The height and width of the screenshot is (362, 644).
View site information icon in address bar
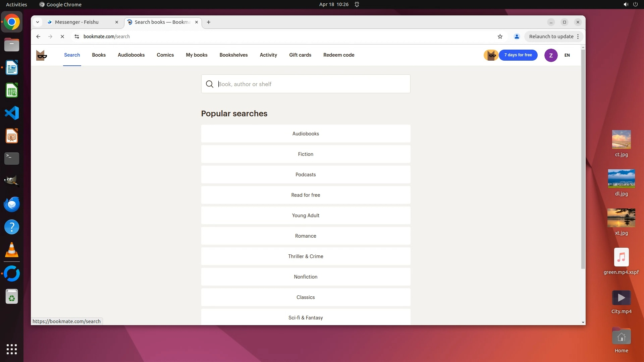[x=77, y=37]
